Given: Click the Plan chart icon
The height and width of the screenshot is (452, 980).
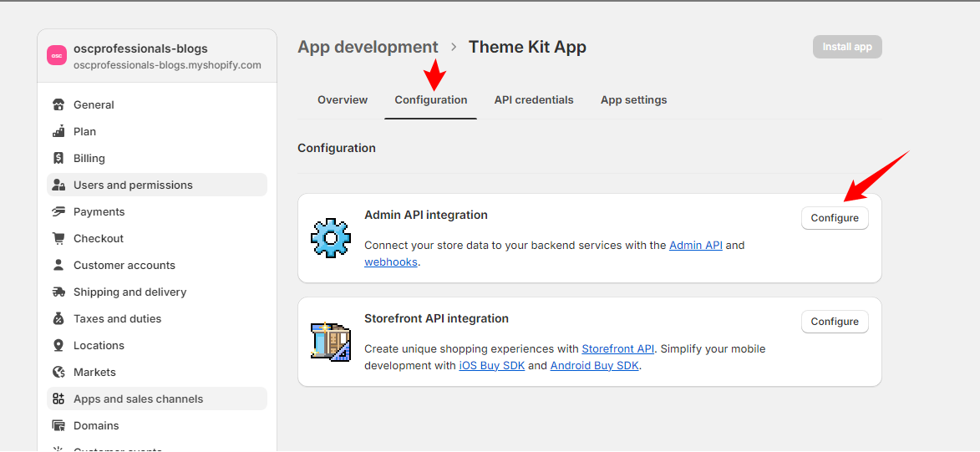Looking at the screenshot, I should [x=58, y=131].
